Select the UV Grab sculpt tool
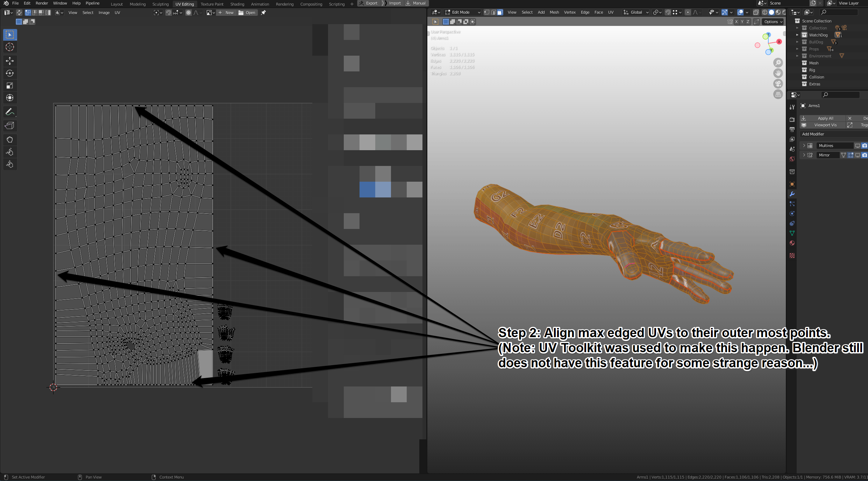The height and width of the screenshot is (481, 868). click(x=10, y=140)
